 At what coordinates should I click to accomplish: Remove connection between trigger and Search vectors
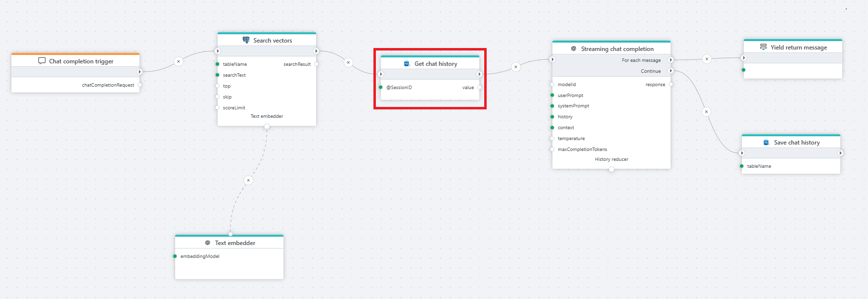click(x=179, y=61)
